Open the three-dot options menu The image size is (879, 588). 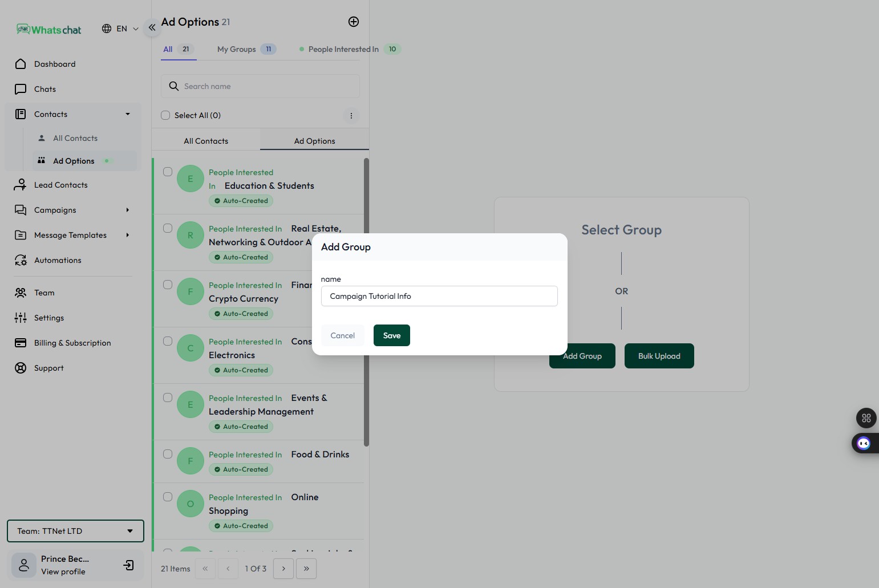351,116
